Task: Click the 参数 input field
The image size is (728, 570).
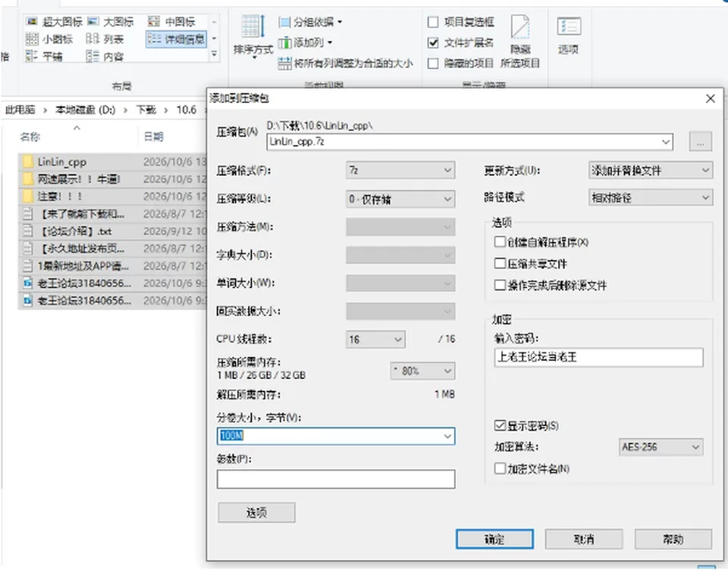Action: point(336,479)
